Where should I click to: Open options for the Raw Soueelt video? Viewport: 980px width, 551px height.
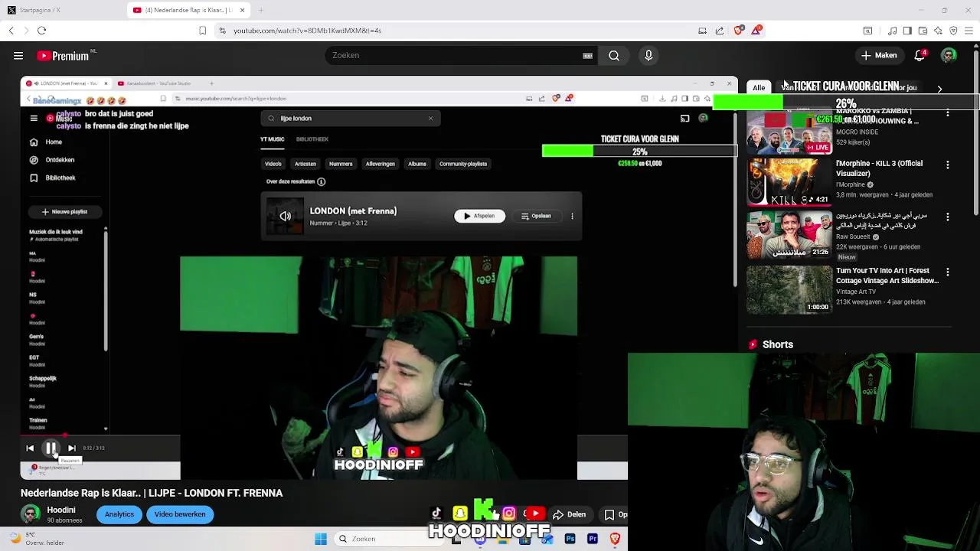point(948,217)
